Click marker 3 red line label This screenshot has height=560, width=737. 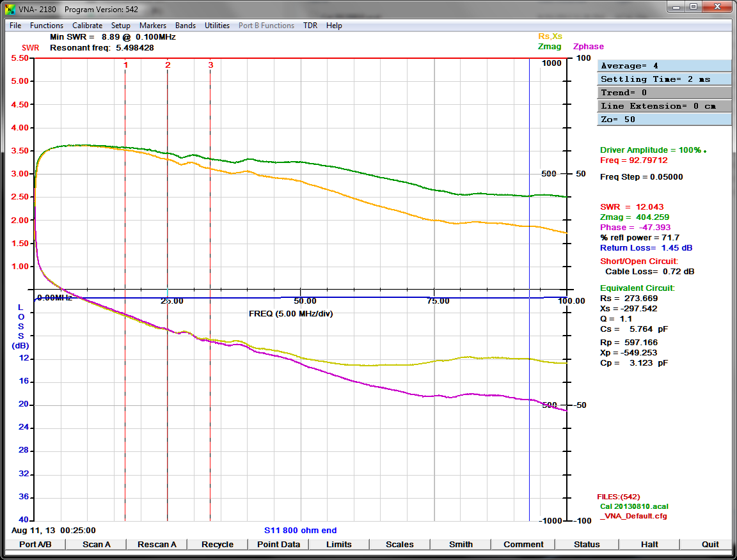pos(210,65)
